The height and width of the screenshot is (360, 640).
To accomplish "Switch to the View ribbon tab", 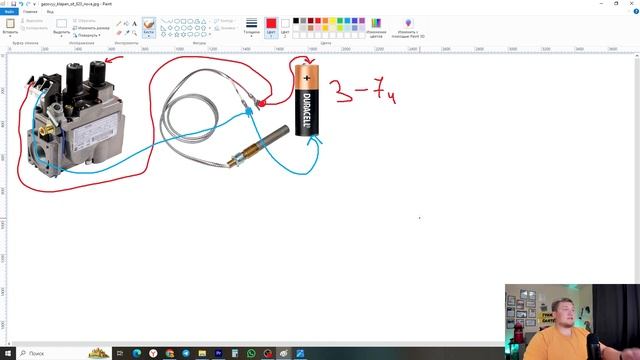I will (50, 12).
